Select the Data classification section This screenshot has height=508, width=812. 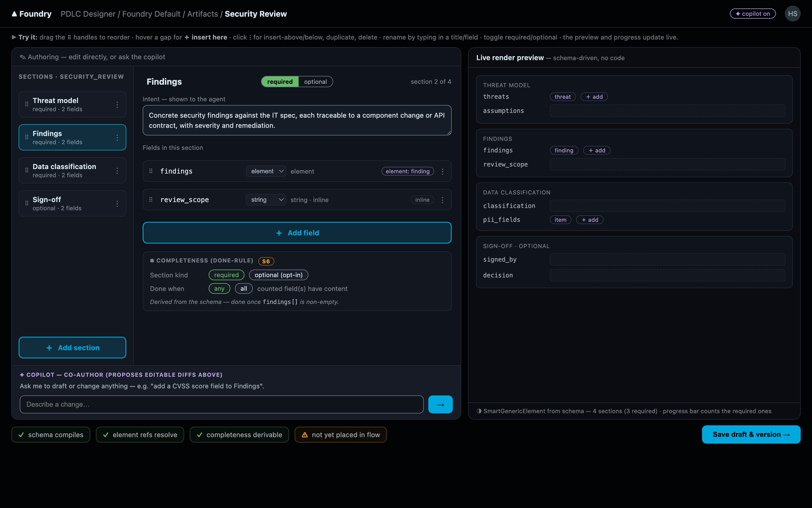coord(72,170)
